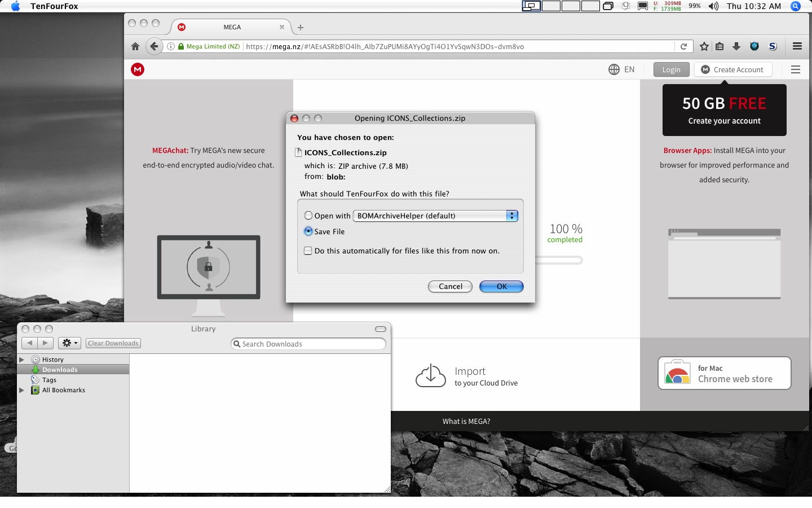Switch to the first Spaces desktop in menu bar
The image size is (812, 508).
click(531, 6)
